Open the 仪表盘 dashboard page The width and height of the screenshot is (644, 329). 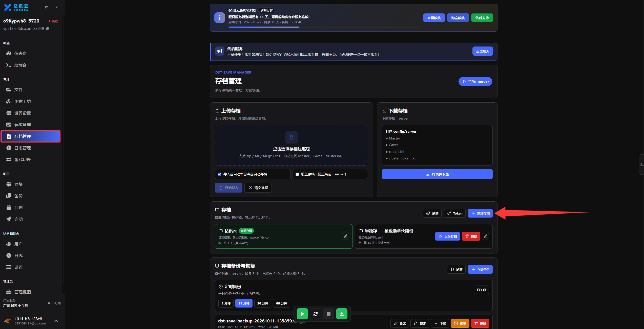[30, 53]
